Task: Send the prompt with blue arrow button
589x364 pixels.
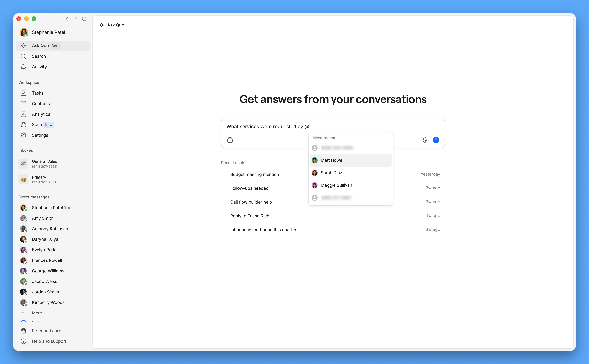Action: click(x=436, y=140)
